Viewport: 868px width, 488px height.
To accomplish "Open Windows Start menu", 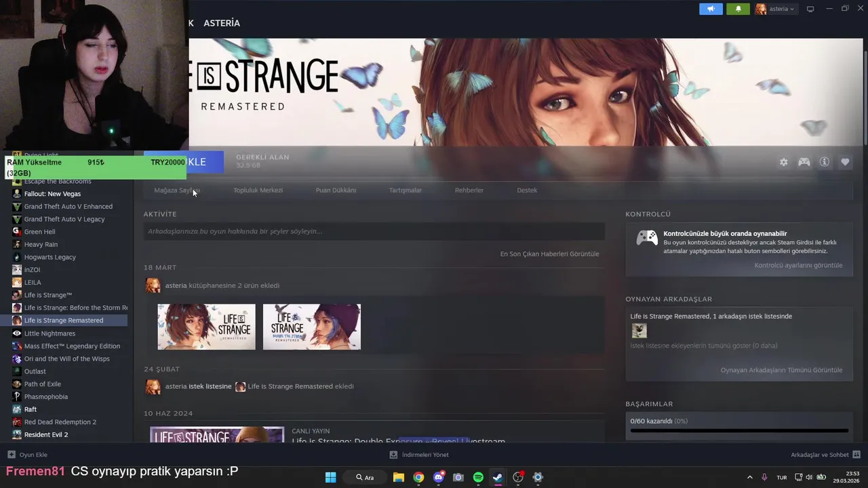I will (x=330, y=477).
